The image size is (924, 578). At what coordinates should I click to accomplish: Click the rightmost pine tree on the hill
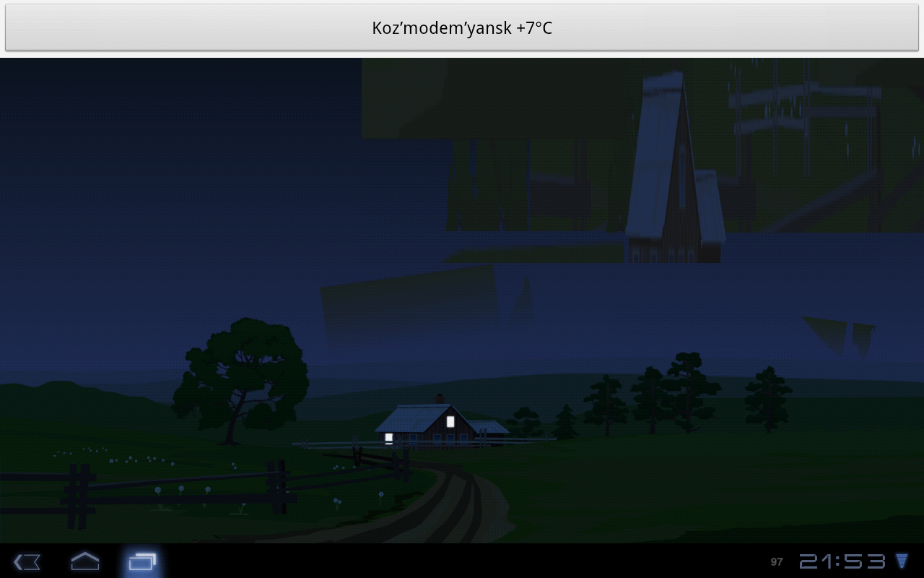pos(767,397)
